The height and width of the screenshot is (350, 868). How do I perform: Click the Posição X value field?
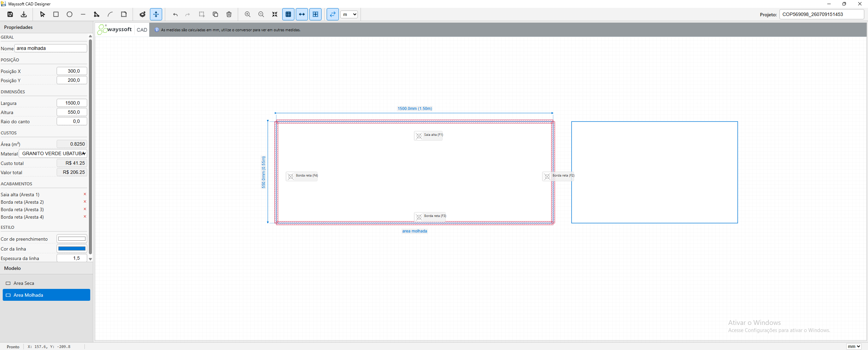point(72,71)
